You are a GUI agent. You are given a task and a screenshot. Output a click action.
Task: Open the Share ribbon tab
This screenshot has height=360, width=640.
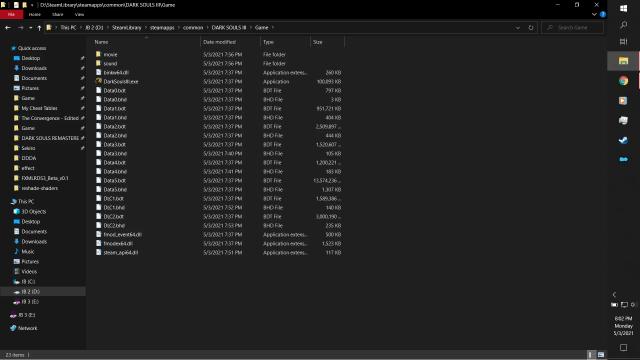click(58, 14)
